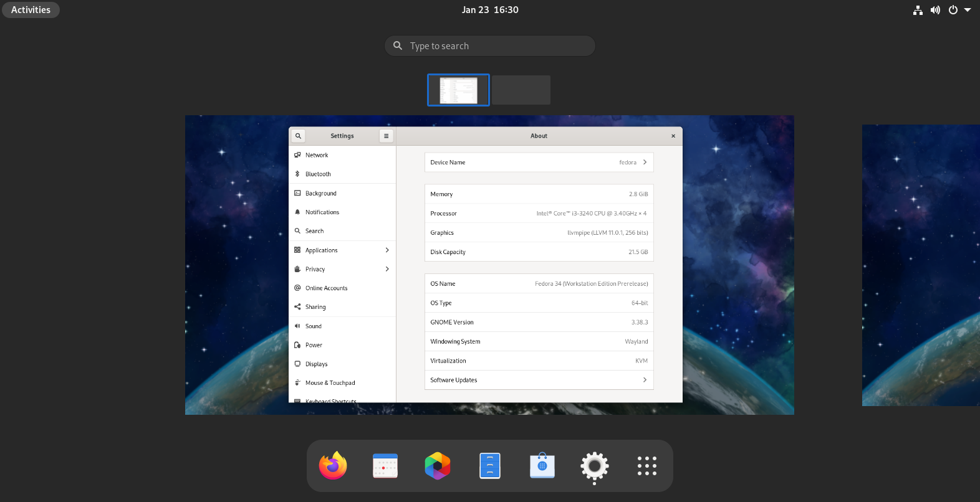The height and width of the screenshot is (502, 980).
Task: Expand the Privacy row chevron
Action: pos(387,269)
